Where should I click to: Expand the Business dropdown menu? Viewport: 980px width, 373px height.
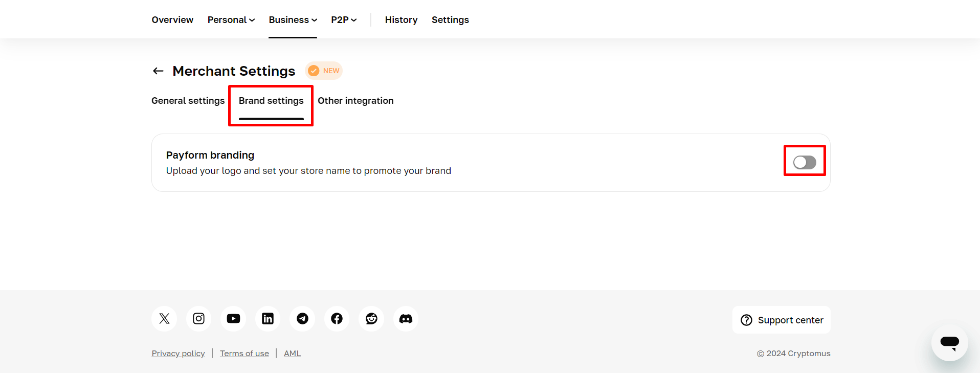[293, 20]
